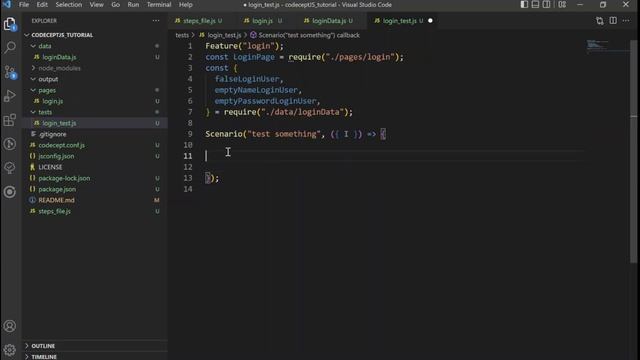
Task: Open package.json file
Action: (57, 189)
